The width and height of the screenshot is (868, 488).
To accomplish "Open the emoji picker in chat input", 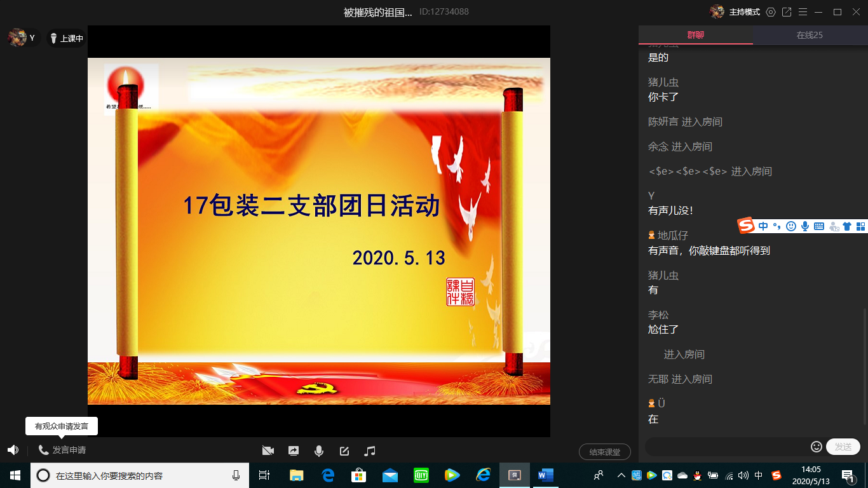I will click(817, 447).
